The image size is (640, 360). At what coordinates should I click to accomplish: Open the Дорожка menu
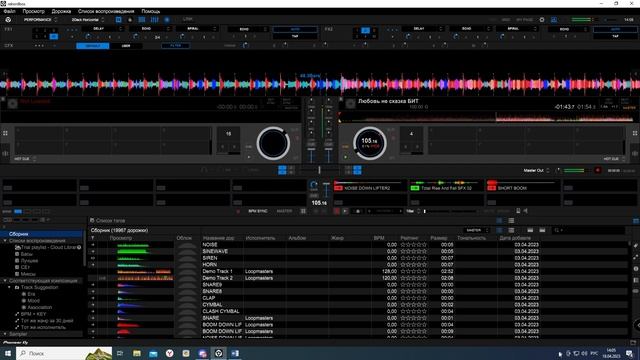pos(61,11)
